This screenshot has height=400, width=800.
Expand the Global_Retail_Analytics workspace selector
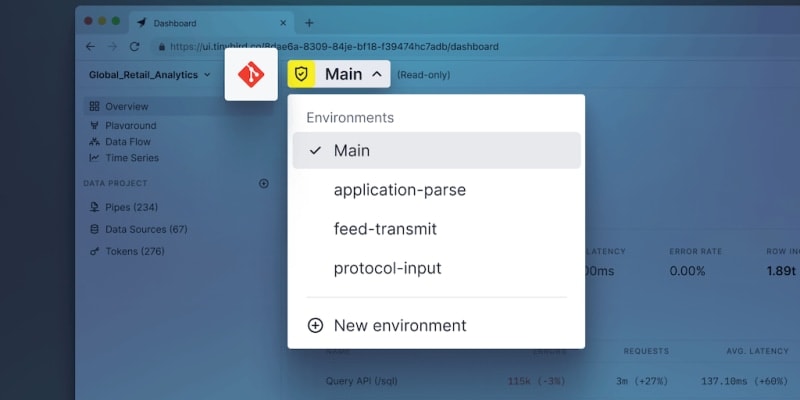pos(149,75)
